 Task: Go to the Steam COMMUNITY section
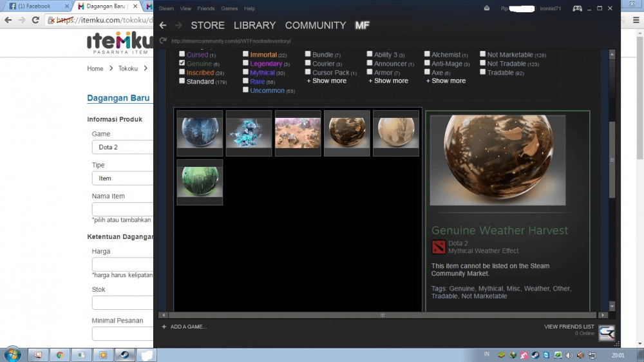316,26
